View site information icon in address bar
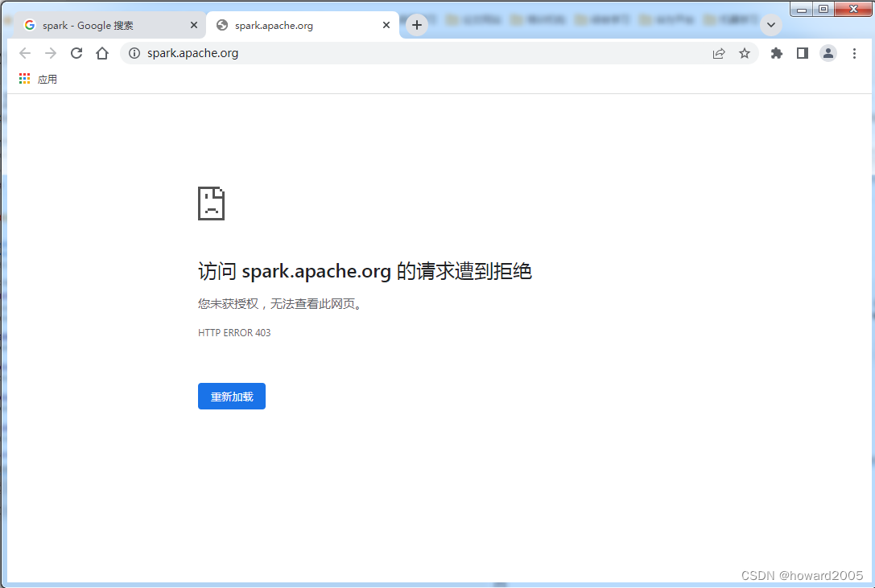 click(x=134, y=53)
